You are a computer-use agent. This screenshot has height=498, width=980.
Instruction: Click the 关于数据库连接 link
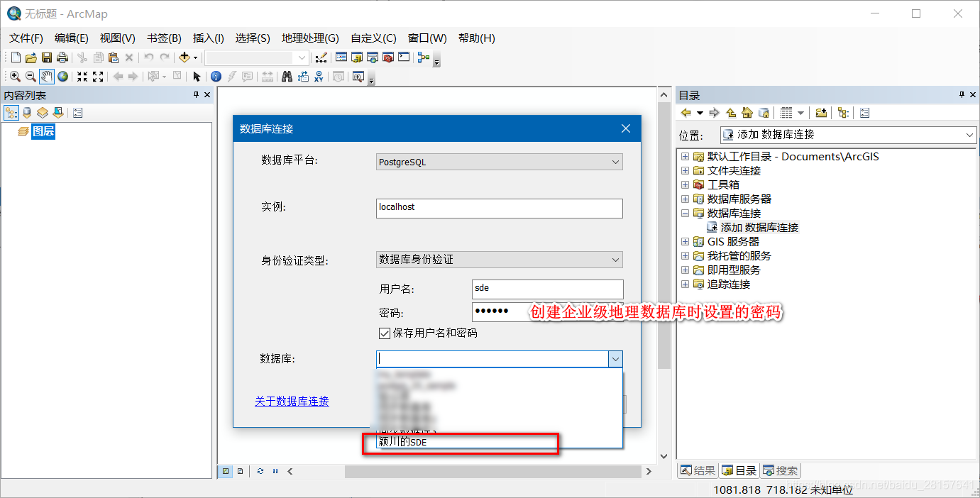click(292, 402)
